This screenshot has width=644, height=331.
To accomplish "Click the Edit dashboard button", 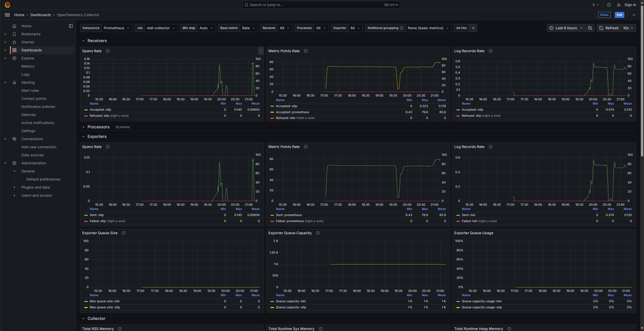I will point(620,15).
